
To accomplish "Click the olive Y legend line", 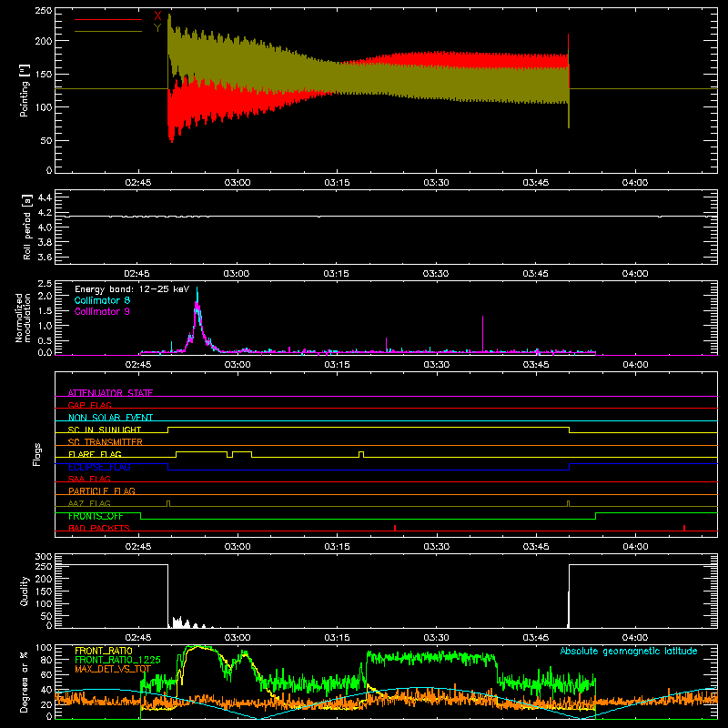I will pos(108,32).
